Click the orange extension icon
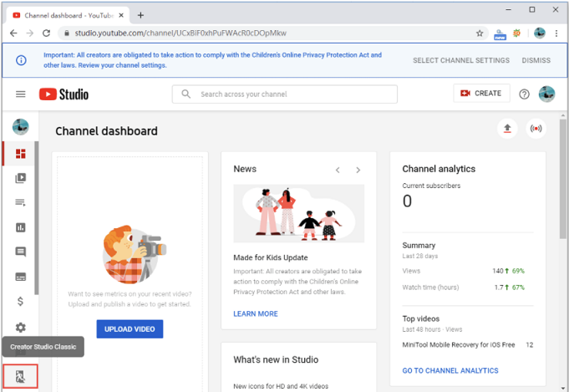569x392 pixels. pos(516,33)
